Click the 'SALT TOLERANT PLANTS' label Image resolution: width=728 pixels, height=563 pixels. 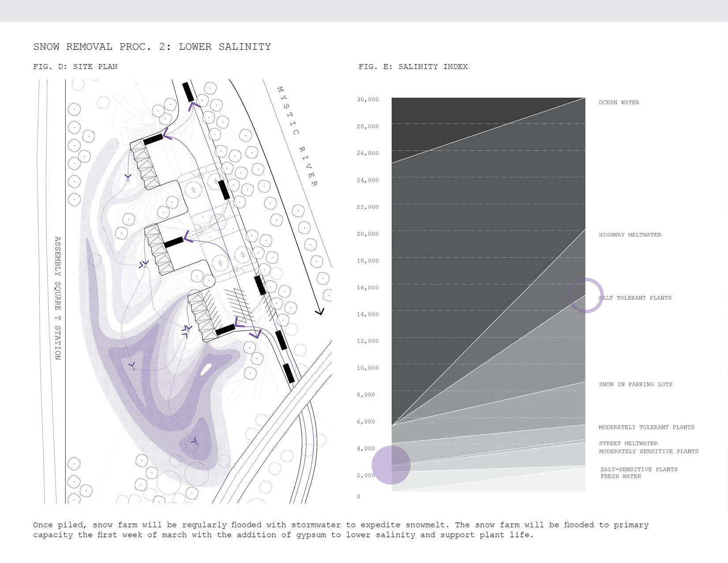[x=635, y=298]
